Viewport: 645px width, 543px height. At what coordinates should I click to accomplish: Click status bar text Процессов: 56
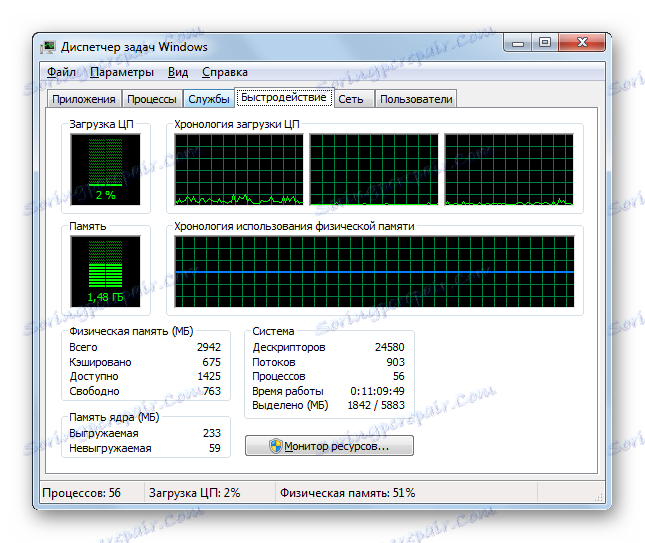click(81, 493)
